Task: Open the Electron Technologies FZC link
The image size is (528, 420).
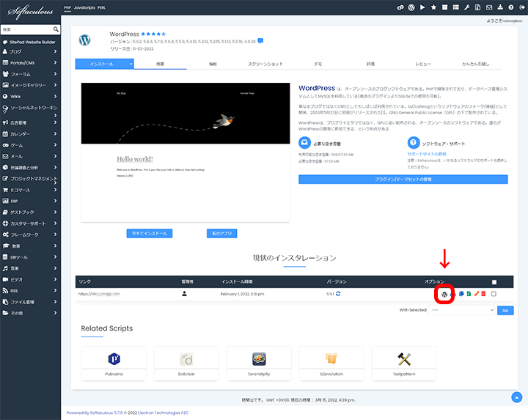Action: (x=164, y=413)
